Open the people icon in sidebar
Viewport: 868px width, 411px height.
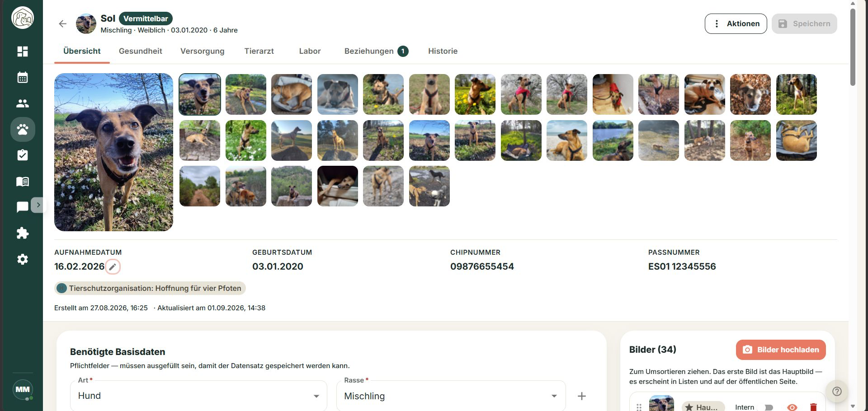click(x=22, y=103)
